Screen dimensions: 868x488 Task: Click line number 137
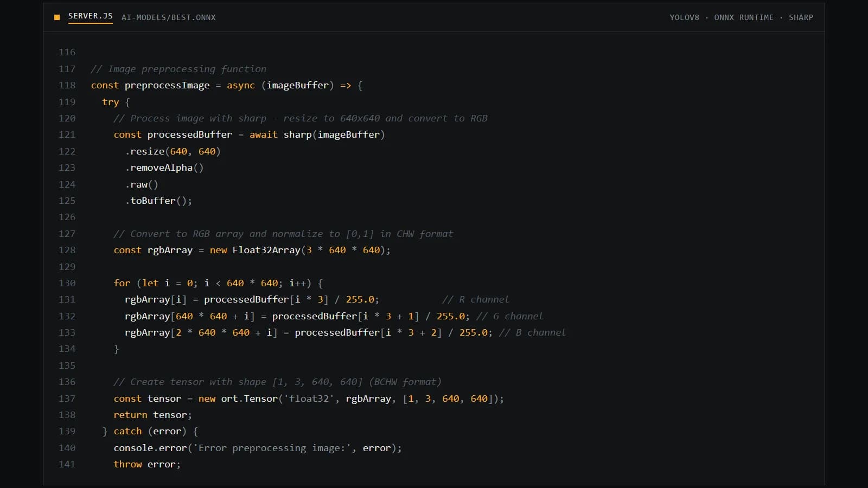click(67, 399)
